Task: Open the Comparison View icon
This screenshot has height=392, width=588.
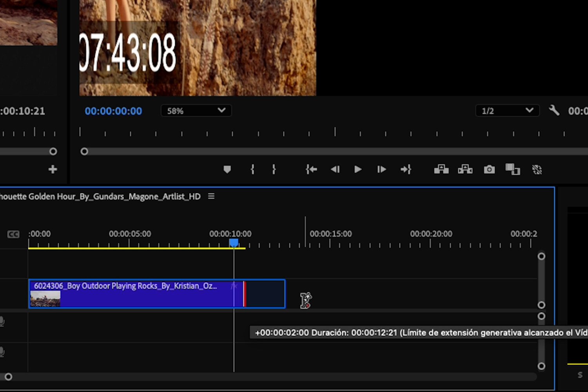Action: (512, 169)
